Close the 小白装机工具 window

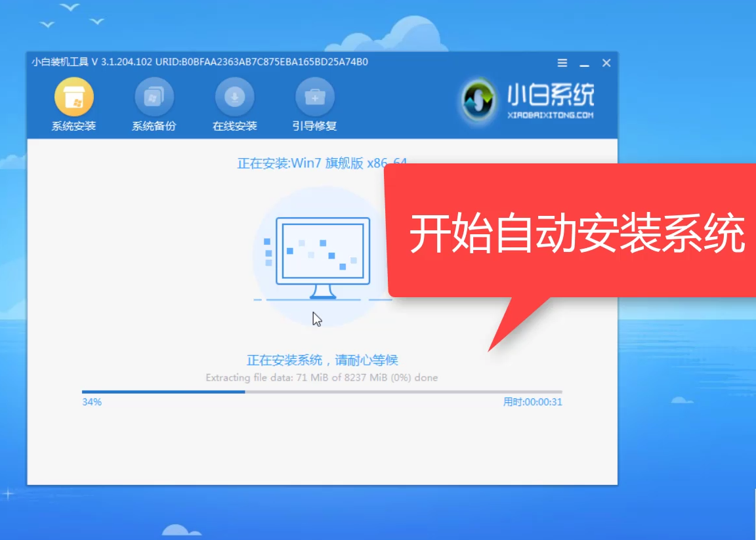[606, 63]
